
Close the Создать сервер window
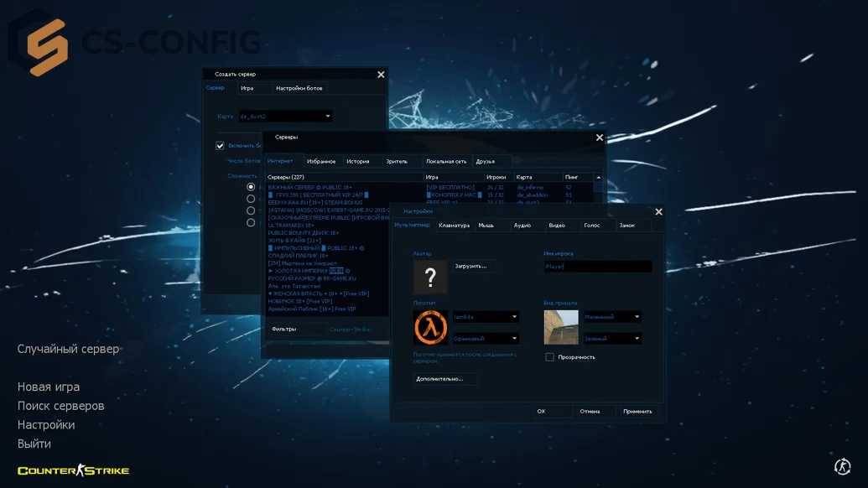pyautogui.click(x=381, y=75)
